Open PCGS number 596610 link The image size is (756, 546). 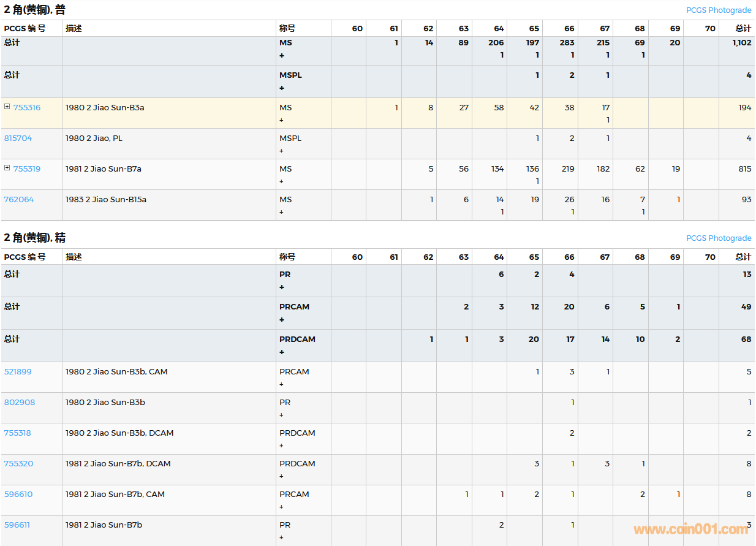[18, 495]
